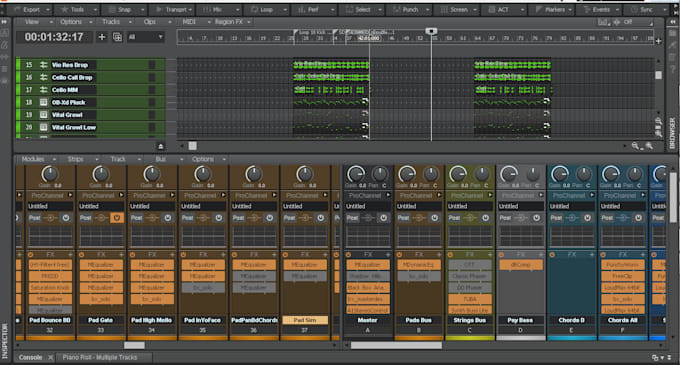This screenshot has height=365, width=680.
Task: Click the timeline add marker plus icon
Action: pos(658,41)
